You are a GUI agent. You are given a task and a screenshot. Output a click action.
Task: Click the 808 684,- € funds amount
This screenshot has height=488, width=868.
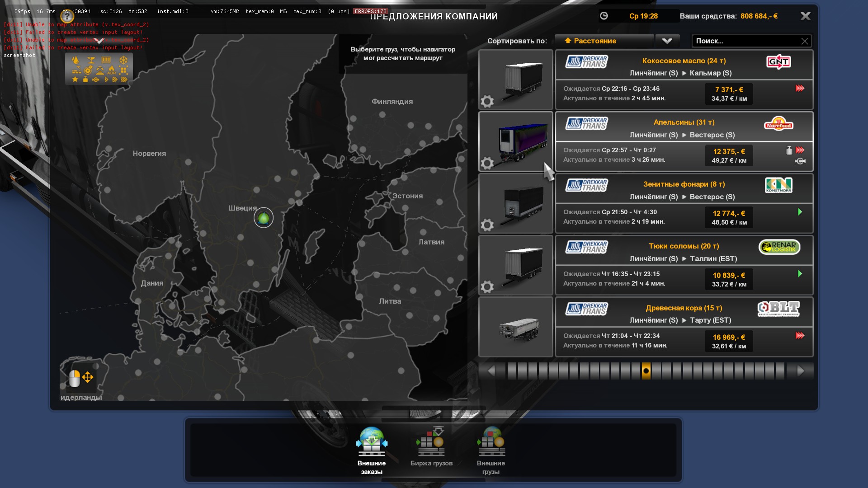tap(759, 16)
